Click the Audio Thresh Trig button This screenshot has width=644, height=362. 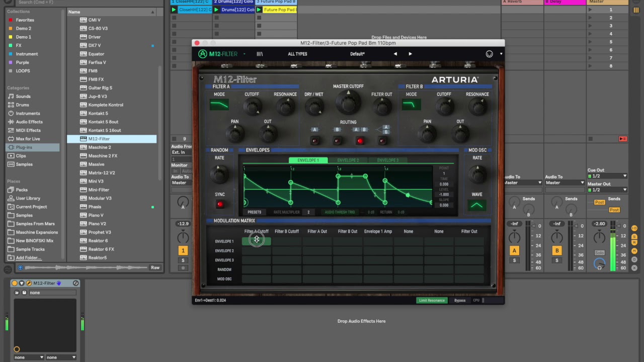340,212
